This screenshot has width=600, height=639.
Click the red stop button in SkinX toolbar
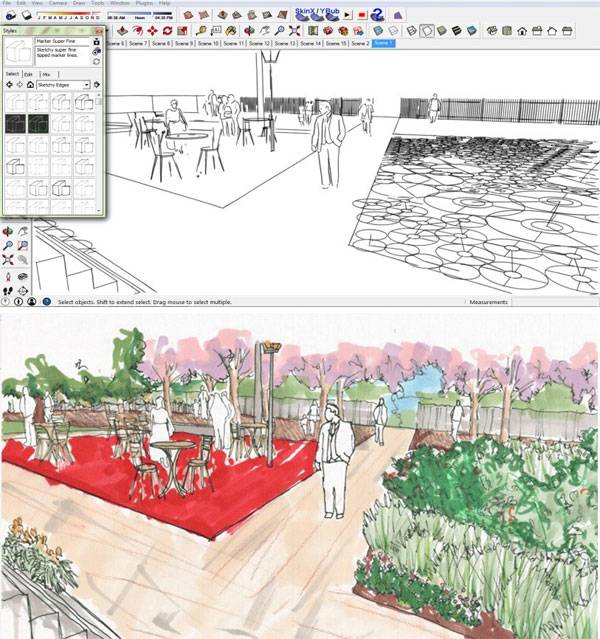361,15
